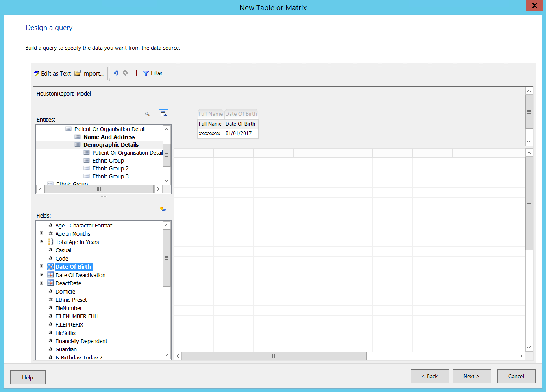This screenshot has width=546, height=392.
Task: Select the Patient Or Organisation Detail top entity
Action: (x=109, y=129)
